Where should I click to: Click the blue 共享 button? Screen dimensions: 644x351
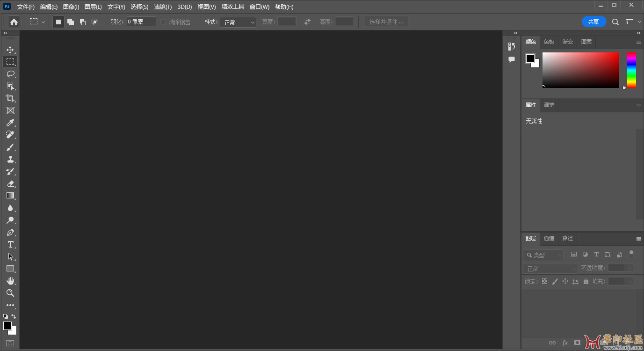click(x=593, y=22)
